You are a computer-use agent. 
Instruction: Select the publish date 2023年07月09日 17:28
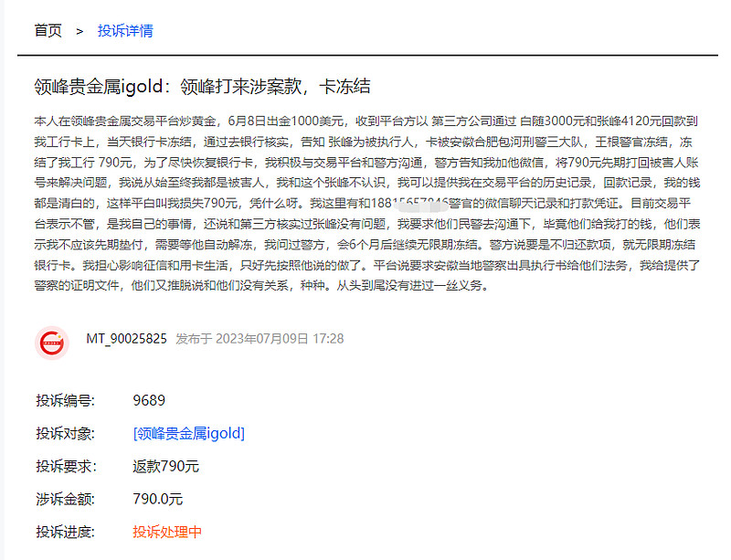(280, 339)
